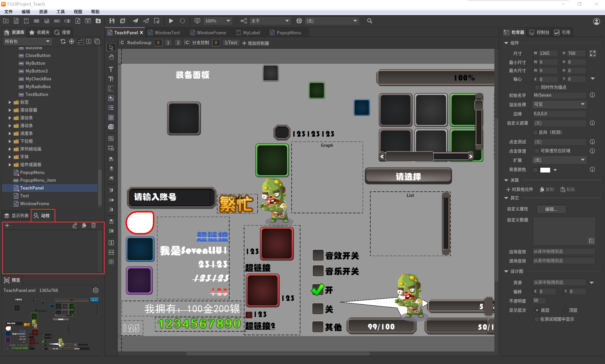The height and width of the screenshot is (364, 605).
Task: Open the language (无) dropdown
Action: (332, 21)
